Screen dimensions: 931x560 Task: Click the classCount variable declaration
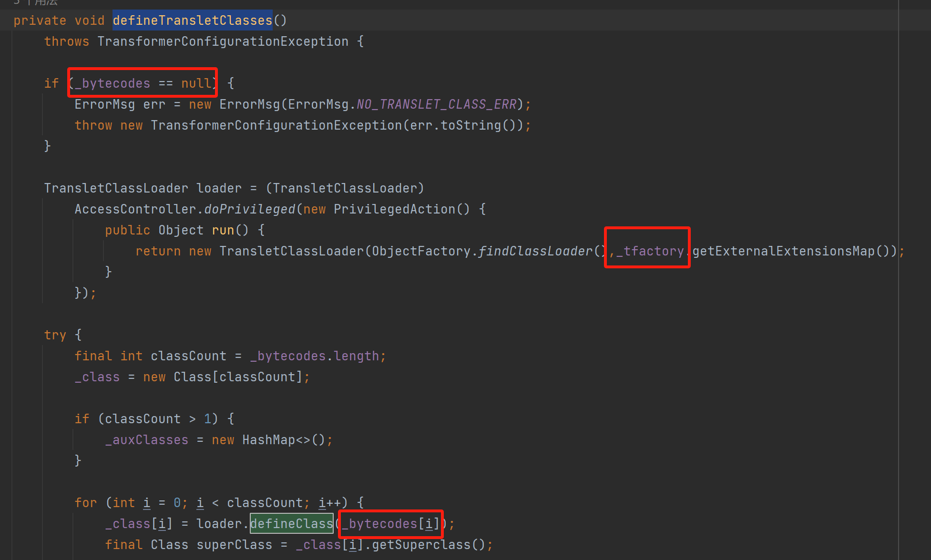point(188,356)
